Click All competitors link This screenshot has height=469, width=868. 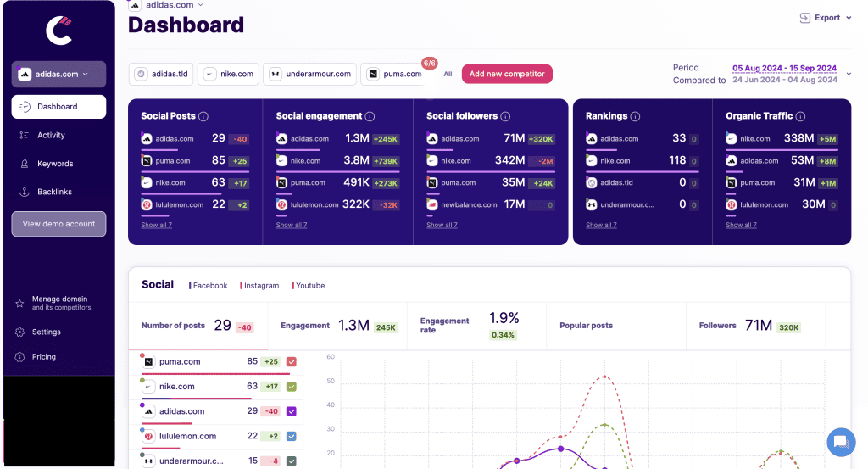pos(448,74)
